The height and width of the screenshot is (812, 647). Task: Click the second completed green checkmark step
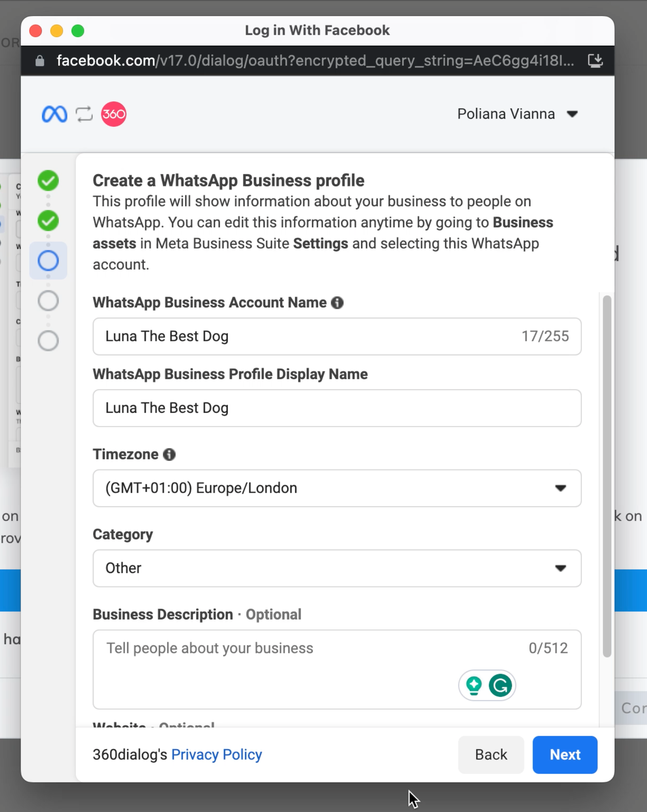click(48, 221)
